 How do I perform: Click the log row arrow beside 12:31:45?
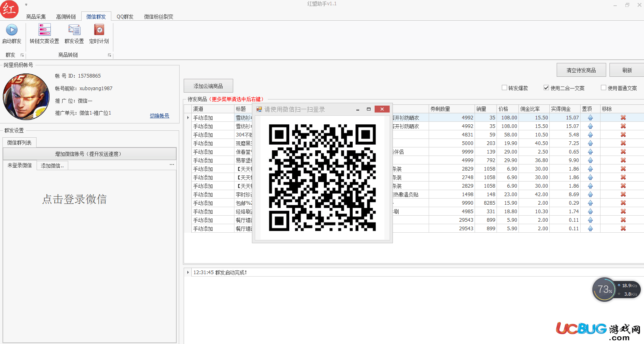(188, 273)
